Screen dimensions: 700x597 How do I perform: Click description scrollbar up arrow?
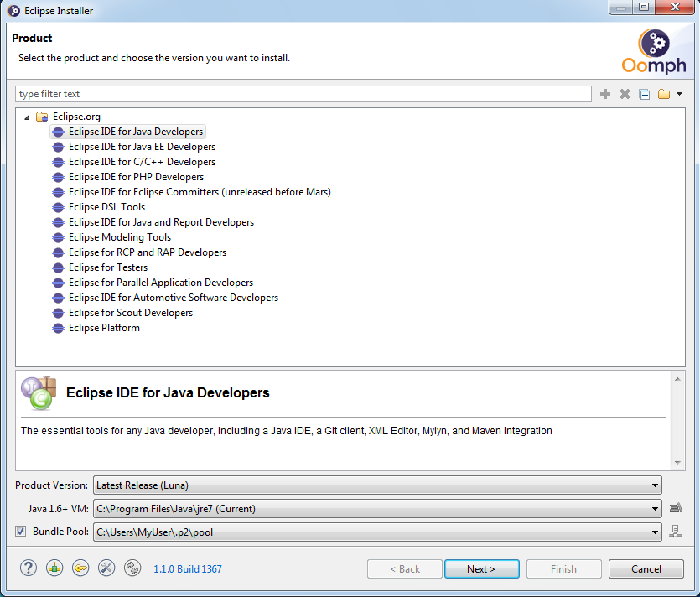tap(677, 379)
